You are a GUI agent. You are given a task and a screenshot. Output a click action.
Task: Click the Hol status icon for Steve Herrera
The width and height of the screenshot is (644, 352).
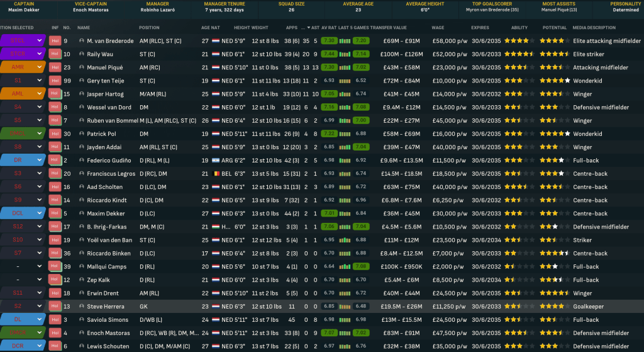coord(54,307)
